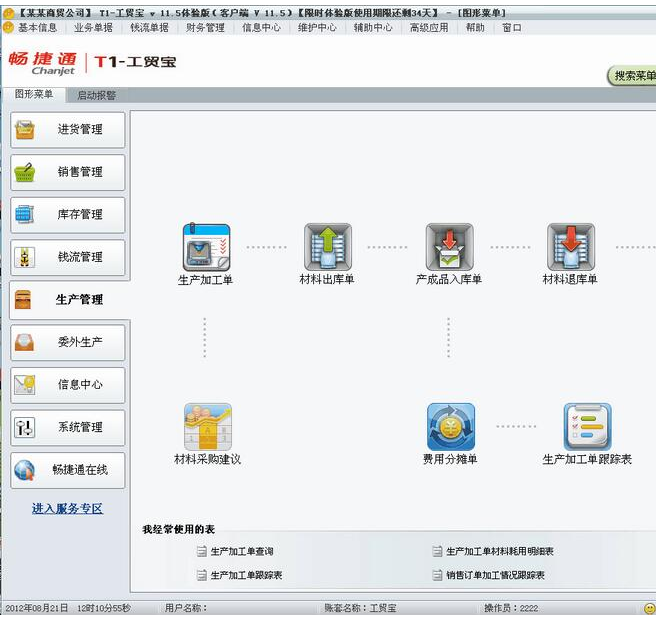This screenshot has height=617, width=667.
Task: Click the 账套名称：工贸宝 status bar entry
Action: tap(360, 608)
